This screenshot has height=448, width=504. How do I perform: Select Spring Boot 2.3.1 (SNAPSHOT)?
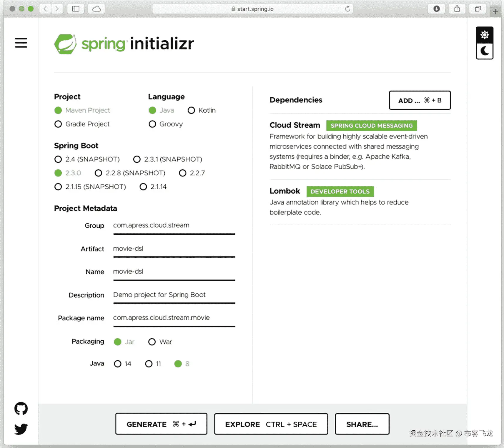point(168,159)
